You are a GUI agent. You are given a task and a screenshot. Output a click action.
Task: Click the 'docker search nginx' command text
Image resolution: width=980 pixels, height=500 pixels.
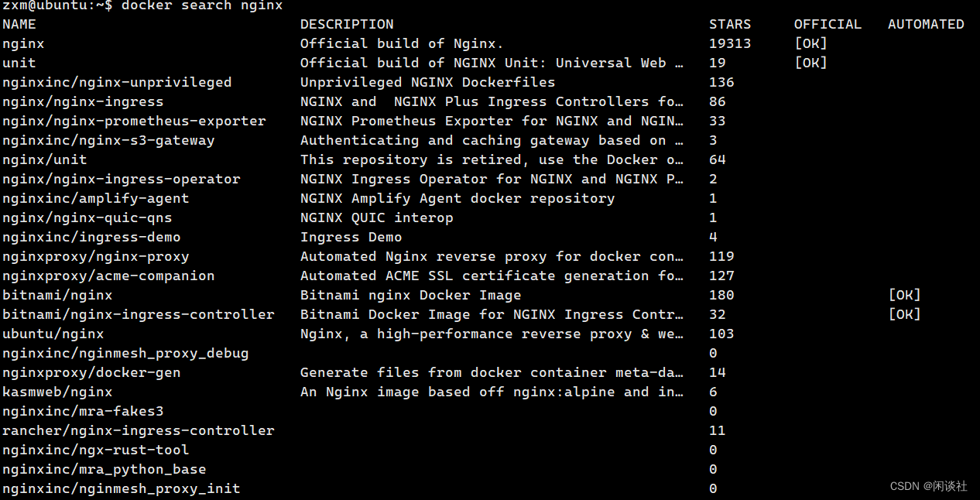pyautogui.click(x=202, y=5)
